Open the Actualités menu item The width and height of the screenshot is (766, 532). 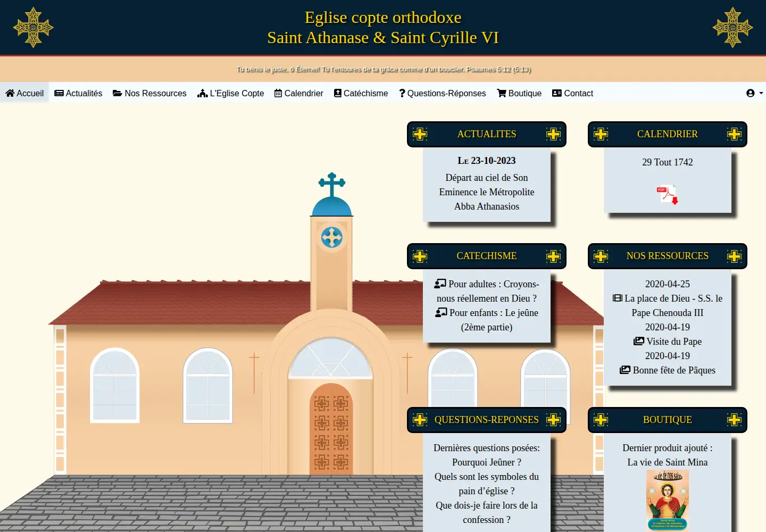(x=78, y=93)
